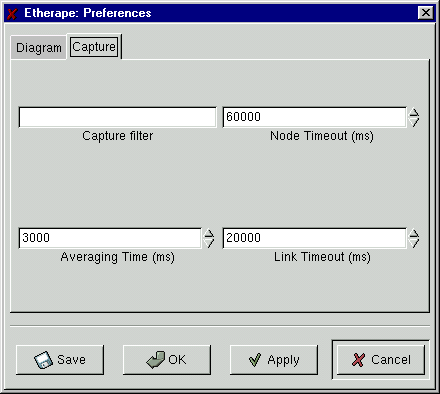
Task: Click the red X Cancel icon
Action: tap(358, 360)
